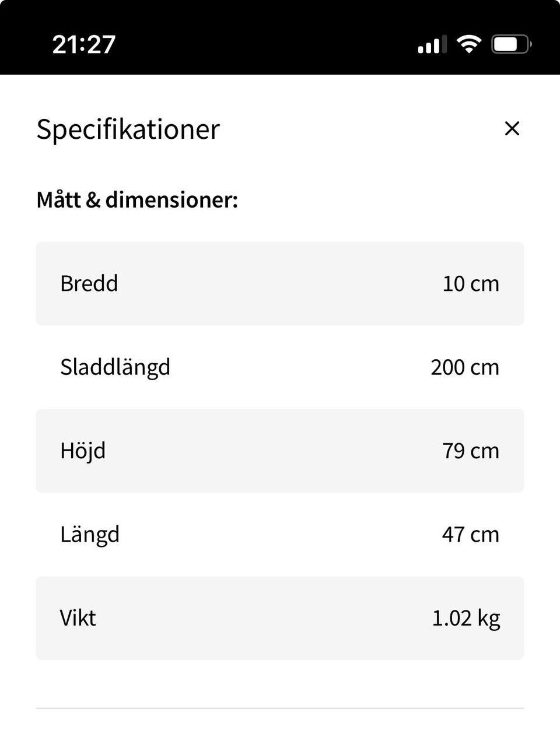Tap the Wi-Fi status icon
This screenshot has width=560, height=737.
pos(468,44)
